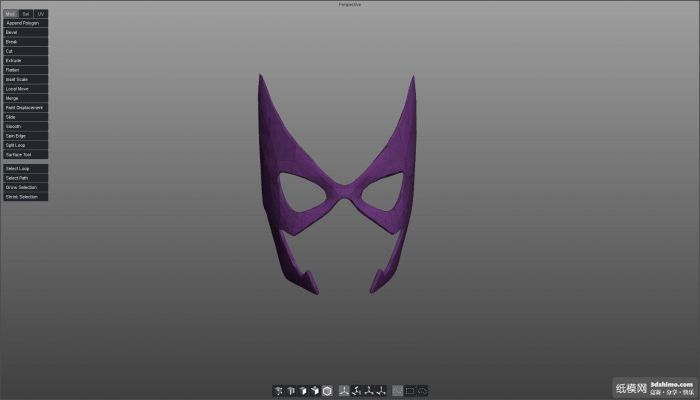700x400 pixels.
Task: Click the Perspective viewport label
Action: pos(350,4)
